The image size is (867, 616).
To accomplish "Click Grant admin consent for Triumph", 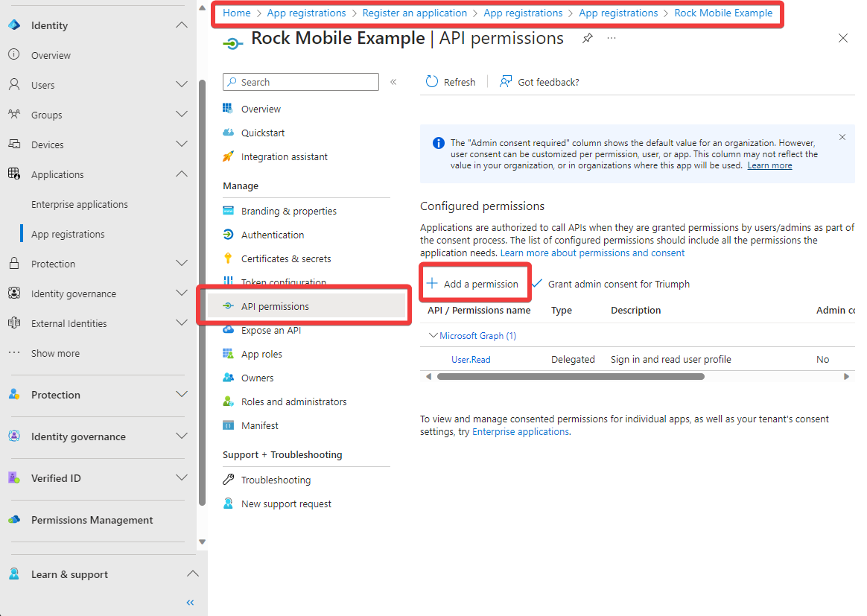I will (611, 284).
